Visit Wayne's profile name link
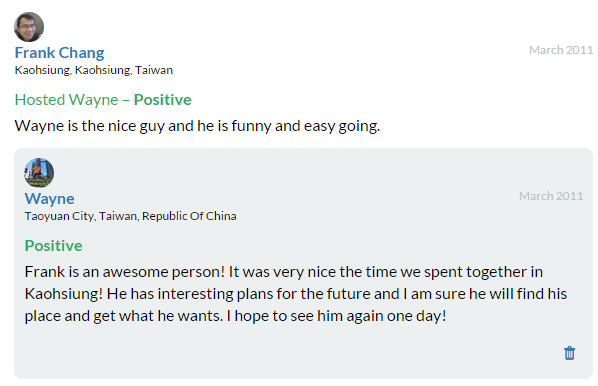The width and height of the screenshot is (598, 386). pyautogui.click(x=50, y=199)
